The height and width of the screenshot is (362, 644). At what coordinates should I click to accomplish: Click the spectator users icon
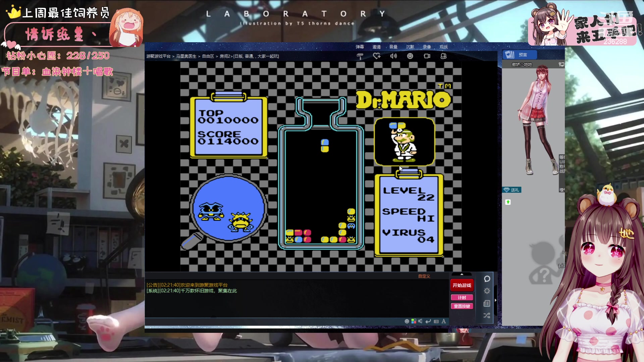443,56
